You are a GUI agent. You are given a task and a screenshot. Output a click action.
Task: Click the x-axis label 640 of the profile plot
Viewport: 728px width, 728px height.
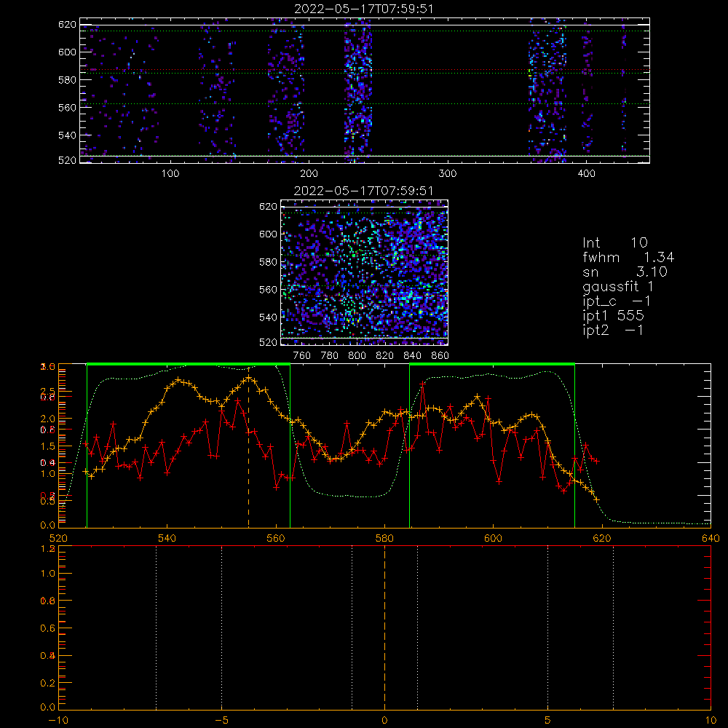tap(711, 539)
